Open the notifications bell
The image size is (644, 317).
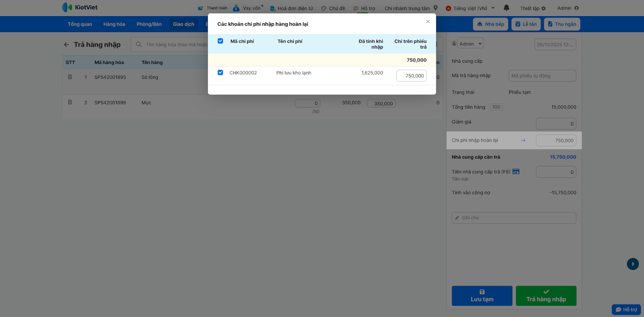coord(506,8)
